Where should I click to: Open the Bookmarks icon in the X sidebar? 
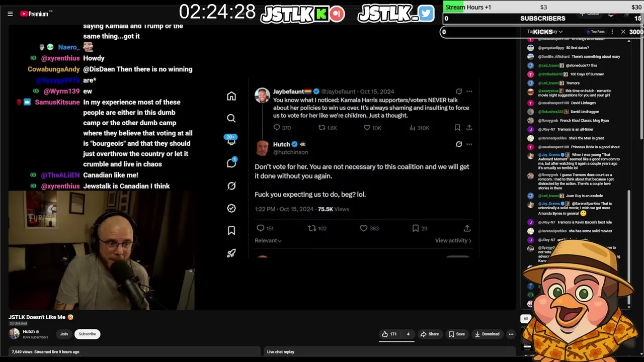[231, 231]
